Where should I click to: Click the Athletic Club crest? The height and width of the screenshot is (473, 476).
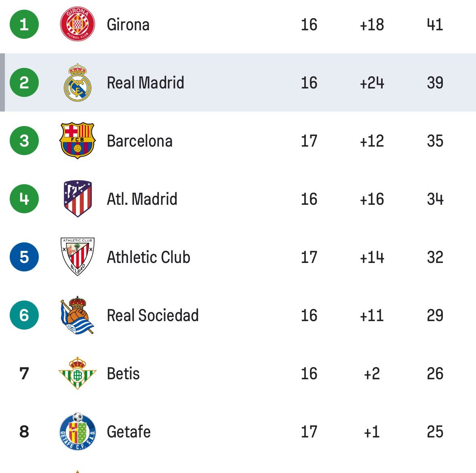pos(78,257)
